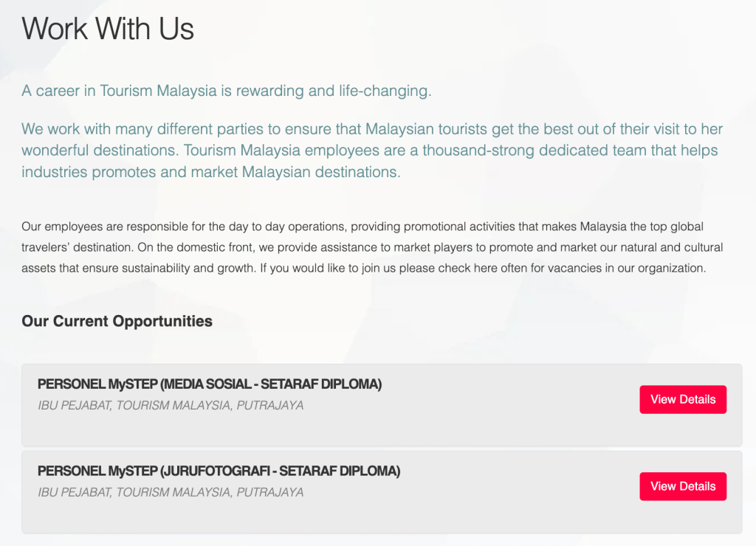Open View Details for Jurufotografi position

683,487
